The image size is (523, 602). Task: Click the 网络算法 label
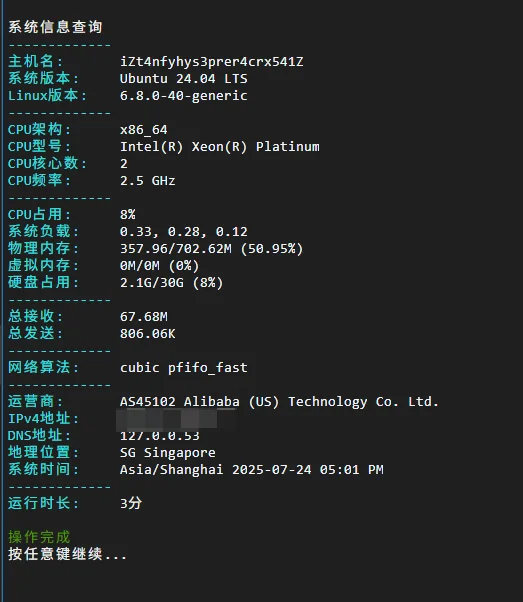(x=43, y=367)
